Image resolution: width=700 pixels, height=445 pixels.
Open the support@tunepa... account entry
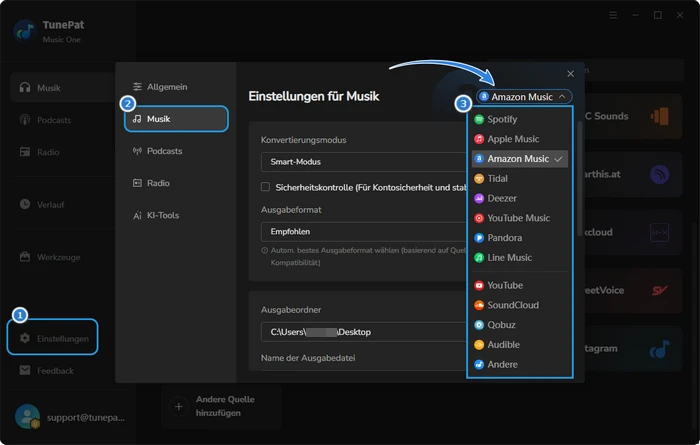click(86, 417)
